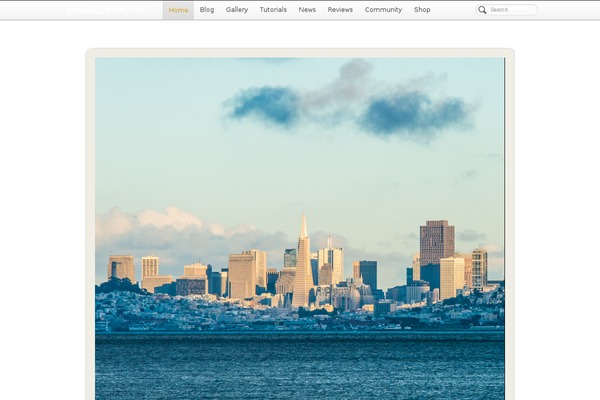Go to the Reviews page

340,10
